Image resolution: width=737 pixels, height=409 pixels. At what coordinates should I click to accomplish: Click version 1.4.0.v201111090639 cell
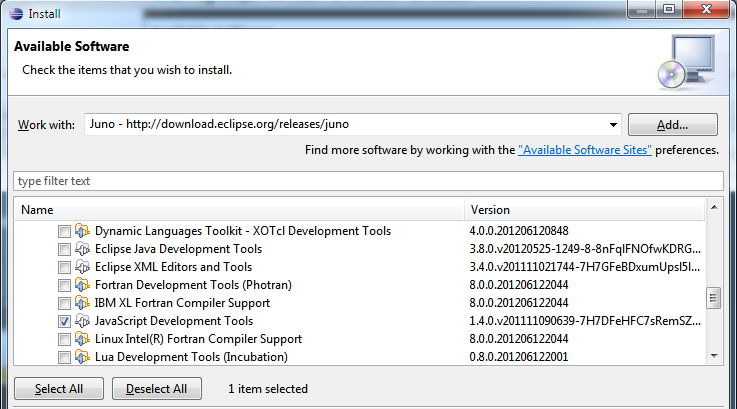pyautogui.click(x=585, y=321)
